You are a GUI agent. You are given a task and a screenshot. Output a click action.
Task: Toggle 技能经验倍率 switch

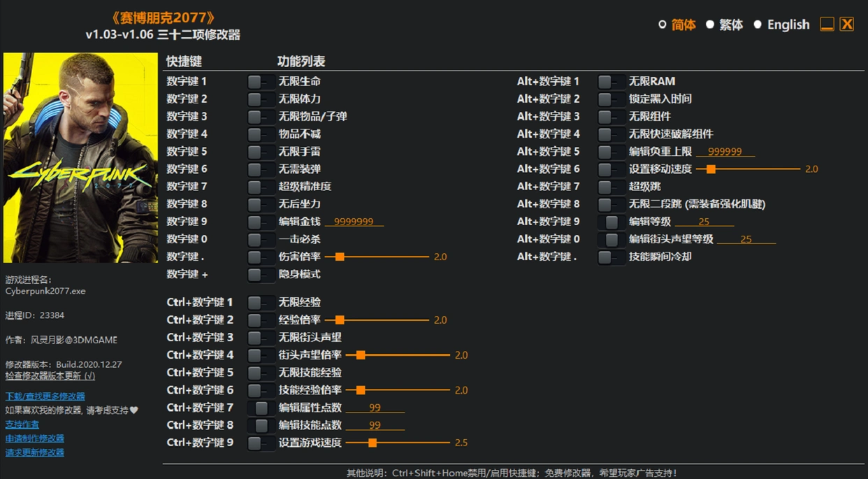click(261, 390)
